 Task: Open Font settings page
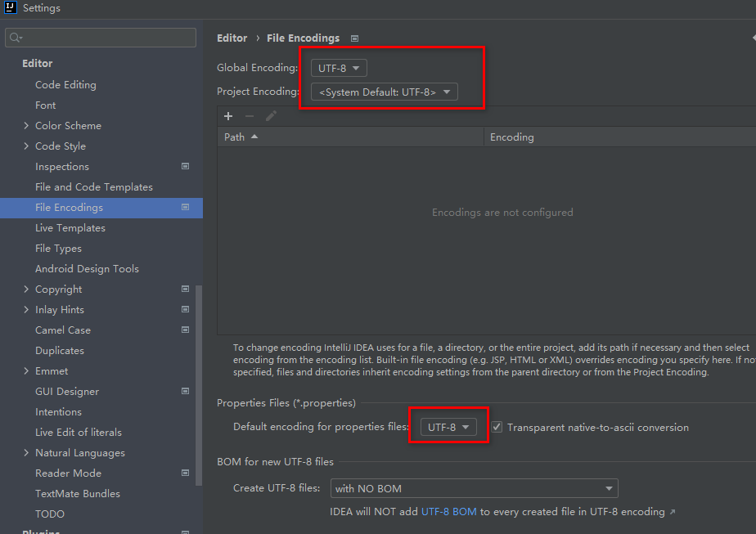(45, 105)
